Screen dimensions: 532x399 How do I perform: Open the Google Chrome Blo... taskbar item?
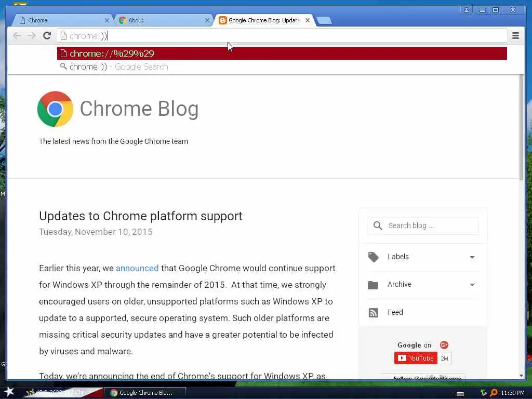point(145,393)
